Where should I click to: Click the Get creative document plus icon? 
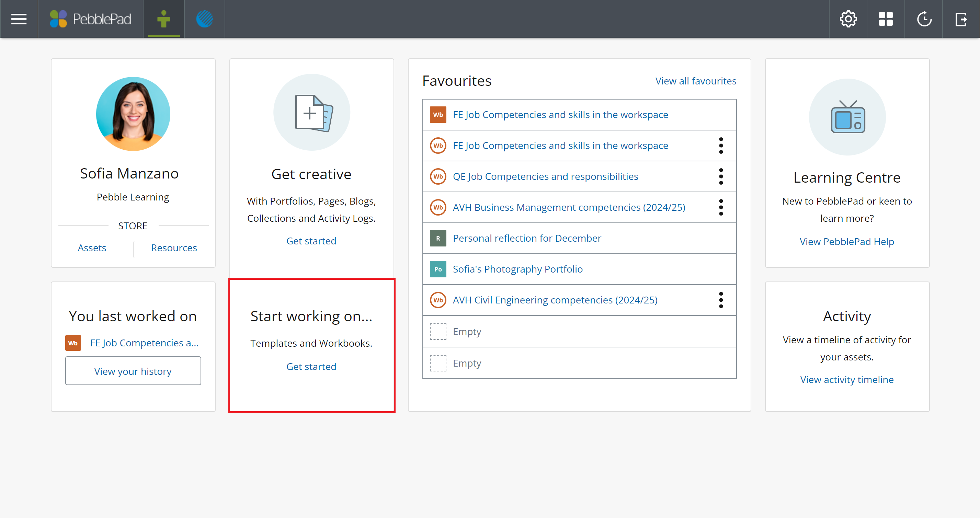coord(311,113)
